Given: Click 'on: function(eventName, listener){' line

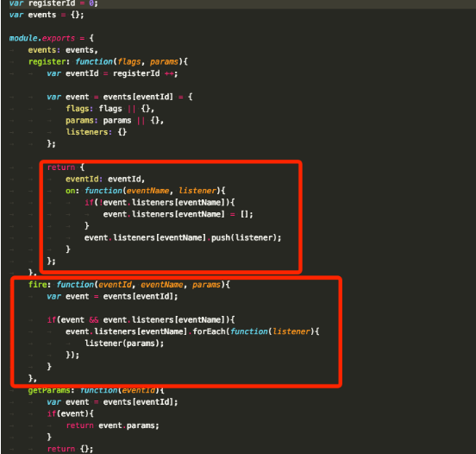Looking at the screenshot, I should point(146,191).
